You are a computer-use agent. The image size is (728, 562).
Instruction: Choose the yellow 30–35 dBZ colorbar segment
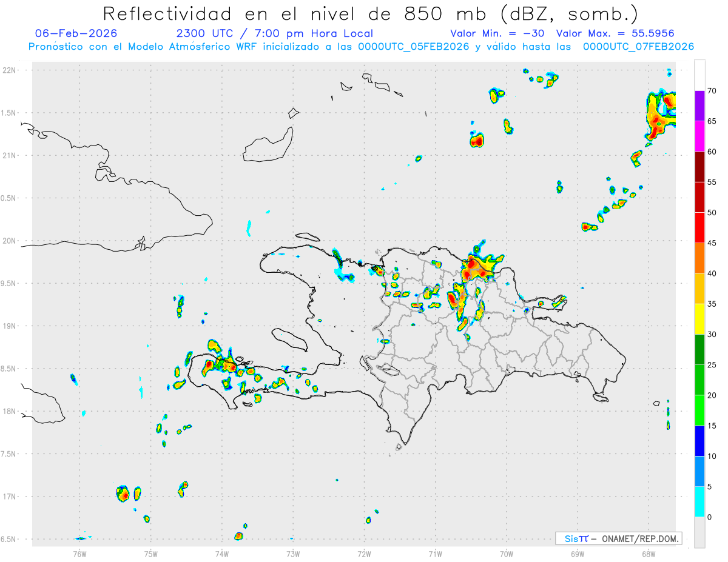coord(699,319)
